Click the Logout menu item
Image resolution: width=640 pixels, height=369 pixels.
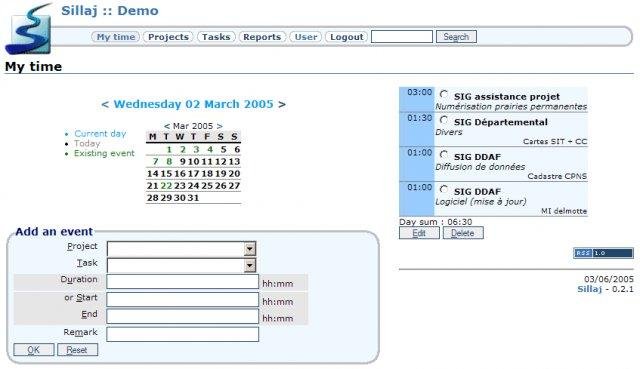347,37
